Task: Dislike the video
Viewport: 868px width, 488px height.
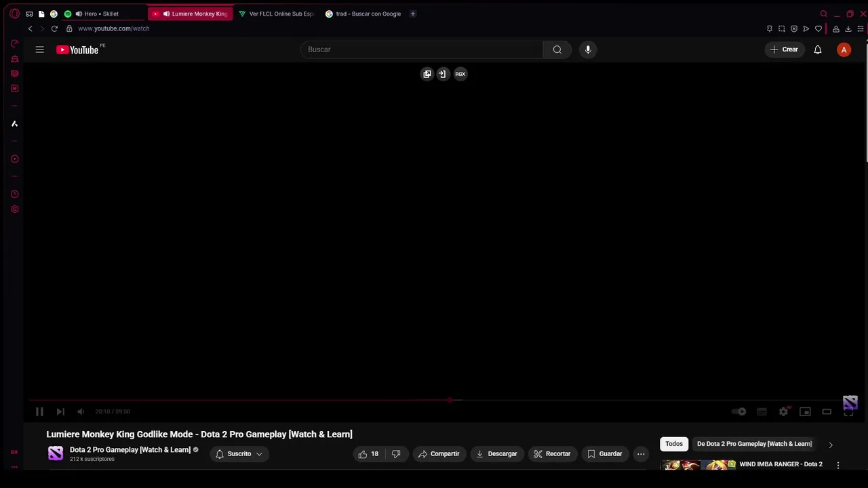Action: click(396, 454)
